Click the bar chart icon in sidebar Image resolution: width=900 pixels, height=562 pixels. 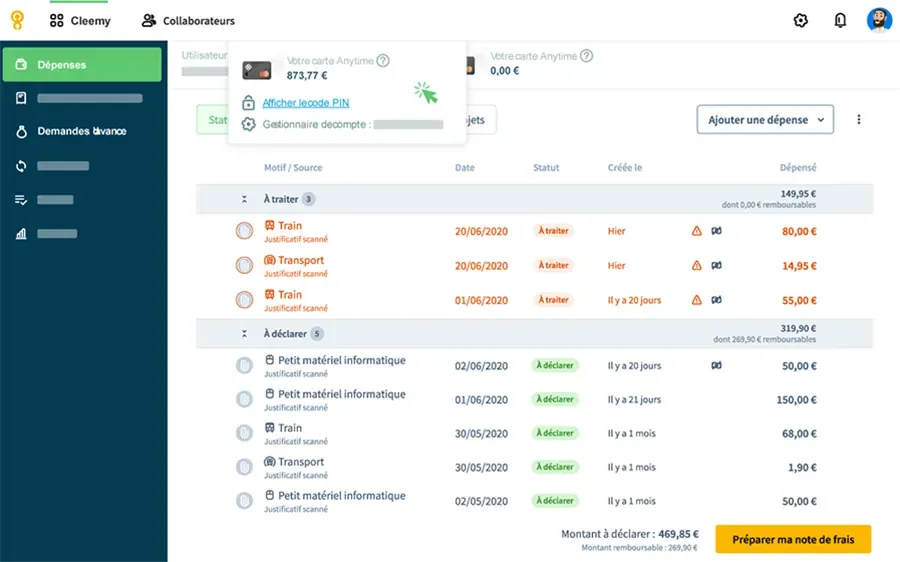[21, 234]
